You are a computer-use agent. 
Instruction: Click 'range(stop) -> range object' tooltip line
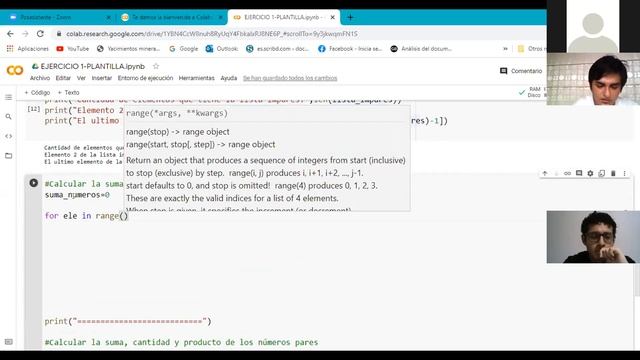pyautogui.click(x=178, y=132)
